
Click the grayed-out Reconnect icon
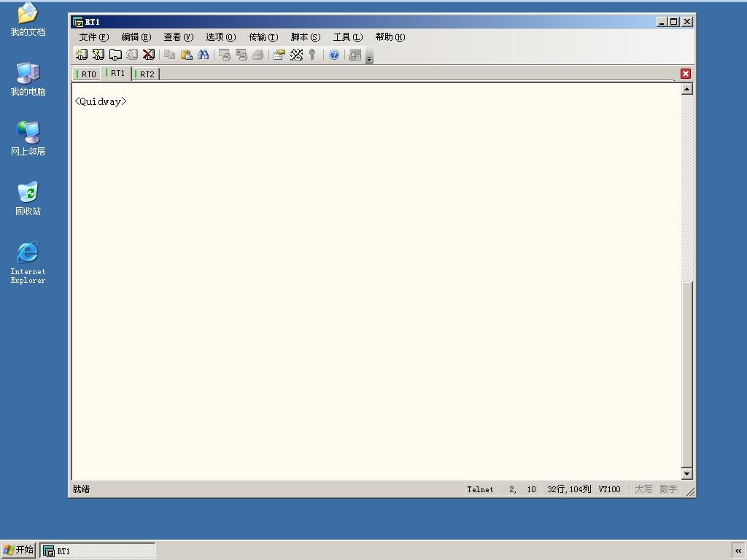pos(132,55)
